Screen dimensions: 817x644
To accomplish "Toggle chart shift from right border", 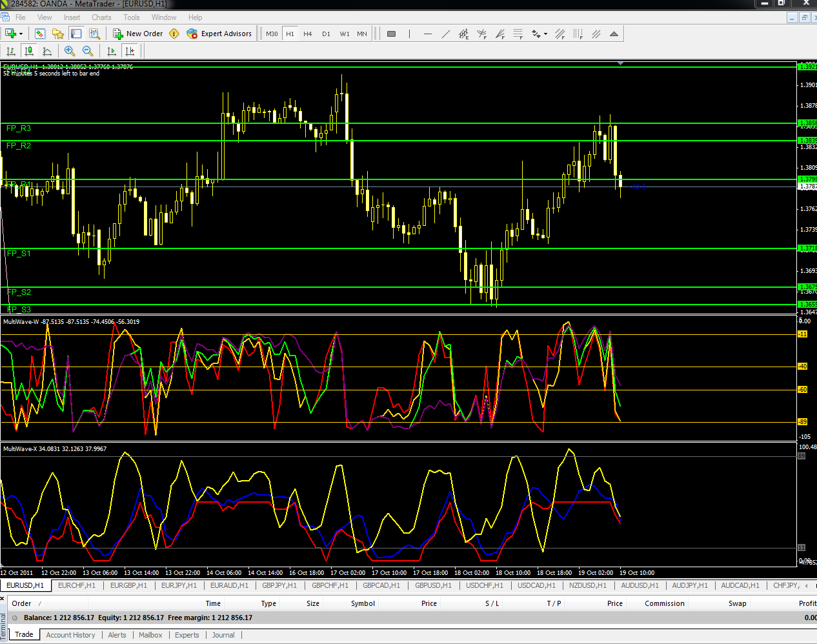I will (x=130, y=51).
